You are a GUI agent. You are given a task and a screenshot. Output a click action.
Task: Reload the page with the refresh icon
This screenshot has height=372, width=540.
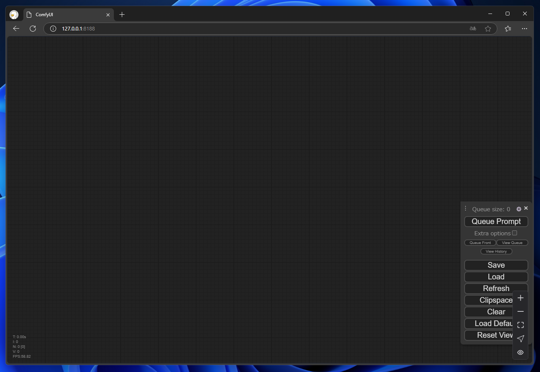point(33,29)
